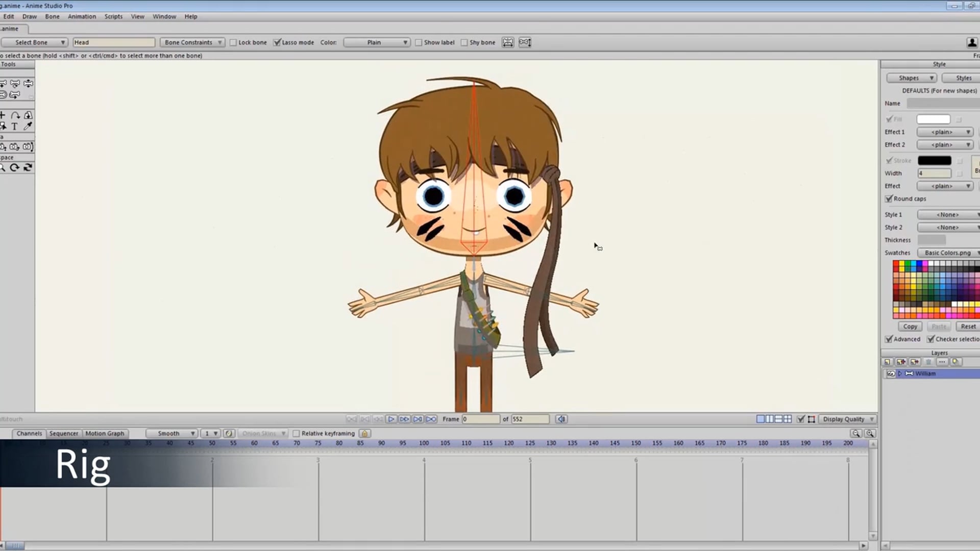Open the Effect 1 plain dropdown
The height and width of the screenshot is (551, 980).
(945, 132)
